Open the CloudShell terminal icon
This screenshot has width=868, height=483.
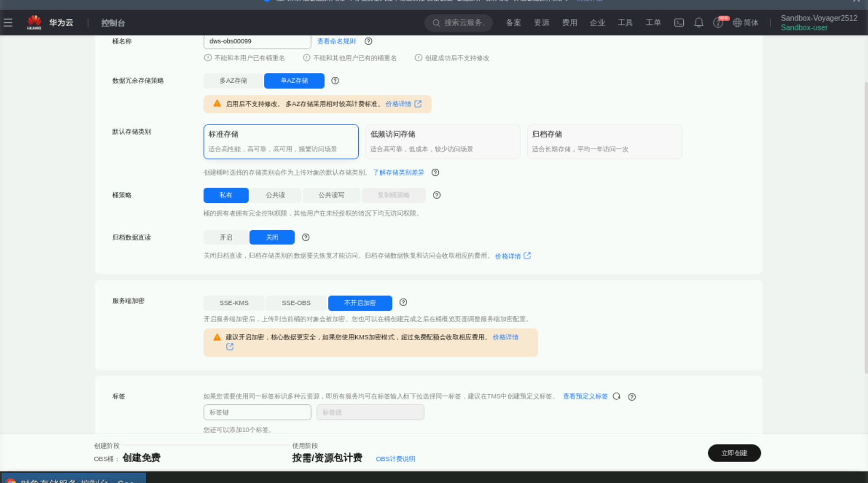(x=679, y=22)
